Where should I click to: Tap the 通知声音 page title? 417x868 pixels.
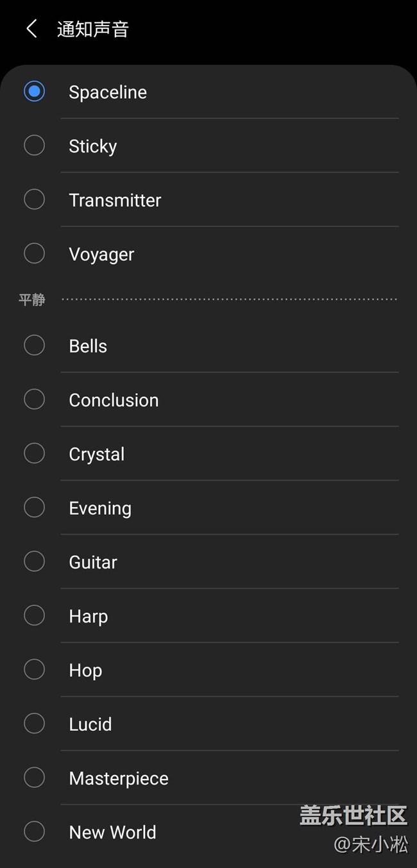(93, 29)
